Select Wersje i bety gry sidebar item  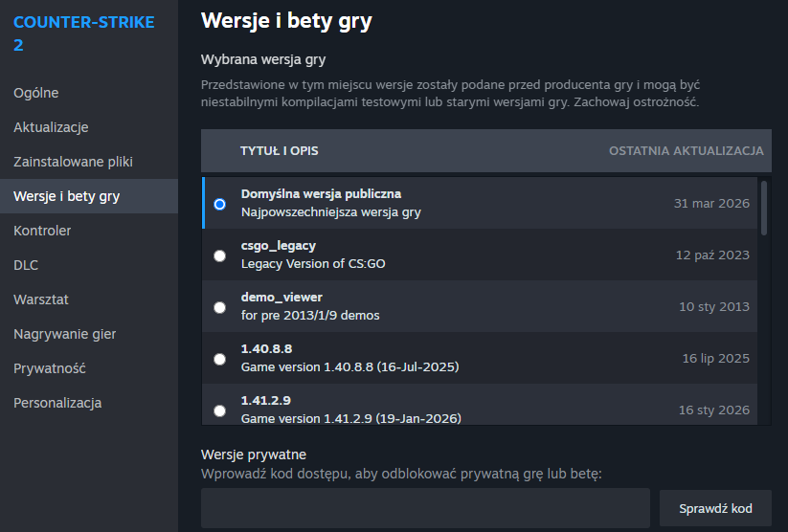(x=66, y=196)
